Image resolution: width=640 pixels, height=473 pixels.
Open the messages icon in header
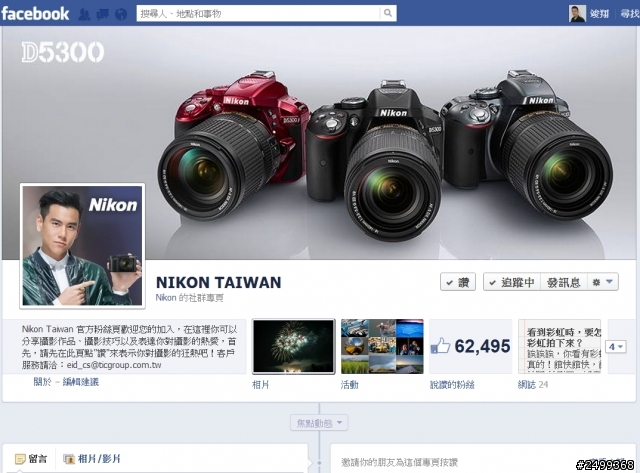102,14
